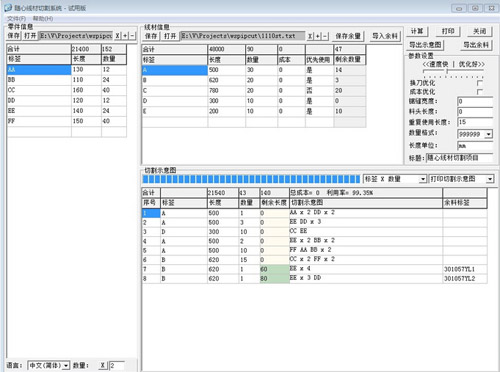The width and height of the screenshot is (500, 372).
Task: Select cutting row 1 with AA x 2 DD x 2
Action: (x=314, y=213)
